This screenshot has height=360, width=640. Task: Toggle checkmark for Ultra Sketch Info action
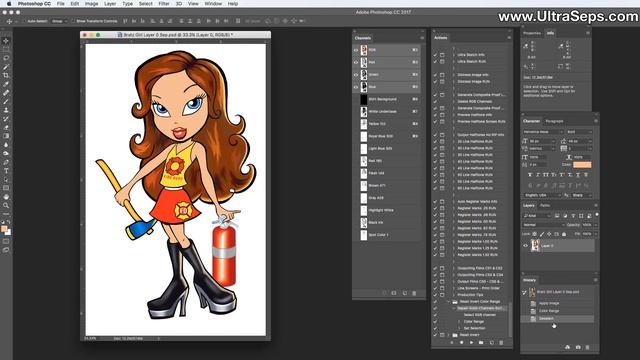(435, 55)
